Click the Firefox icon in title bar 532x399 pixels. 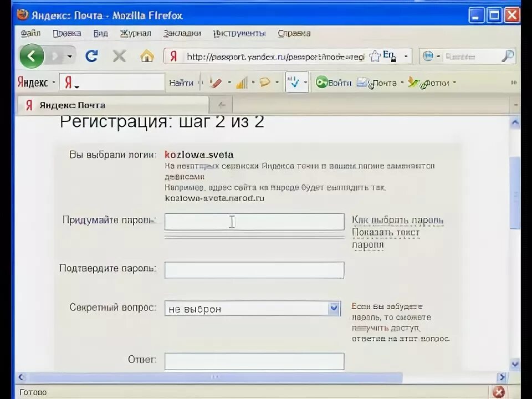click(x=22, y=14)
